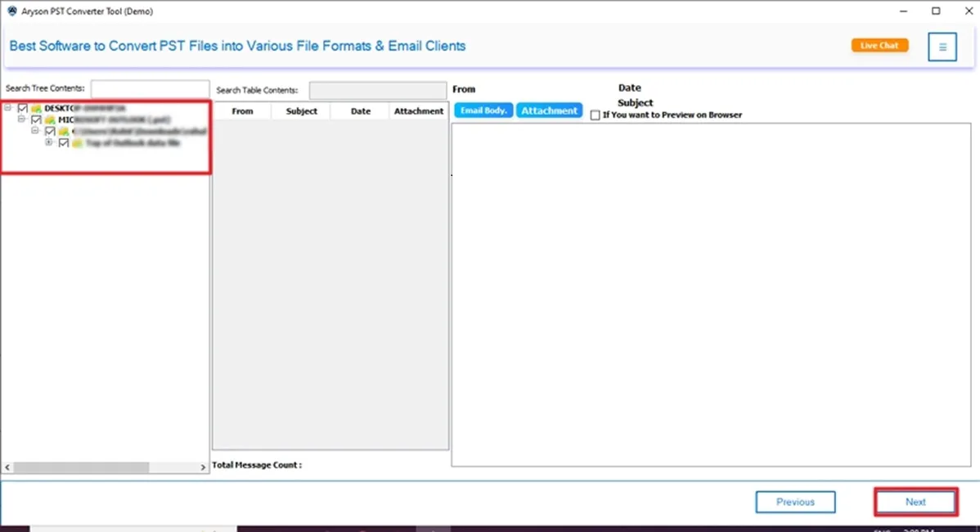
Task: Click the "Total Message Count :" label
Action: click(257, 465)
